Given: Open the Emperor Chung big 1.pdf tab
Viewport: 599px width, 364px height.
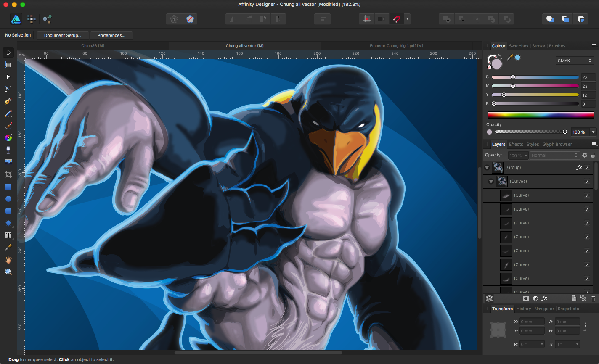Looking at the screenshot, I should click(x=397, y=46).
